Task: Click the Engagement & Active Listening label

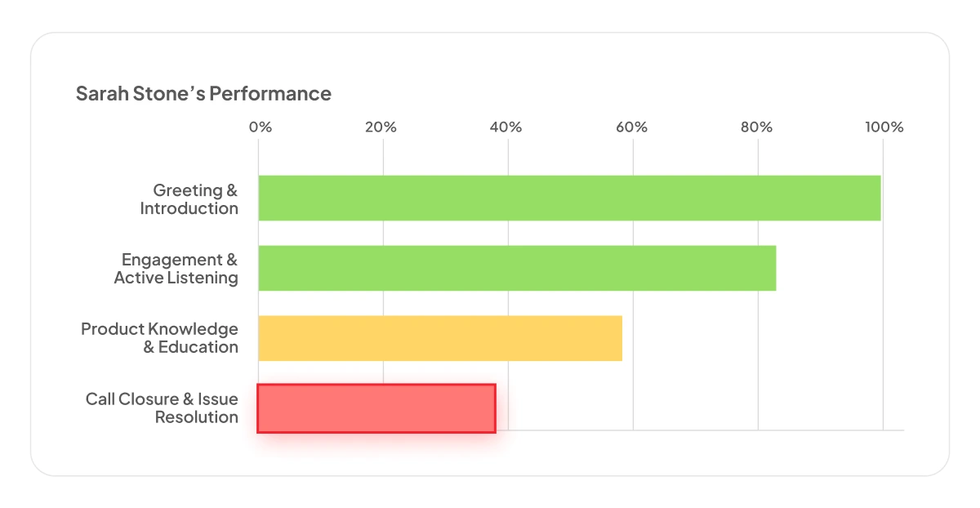Action: pyautogui.click(x=176, y=269)
